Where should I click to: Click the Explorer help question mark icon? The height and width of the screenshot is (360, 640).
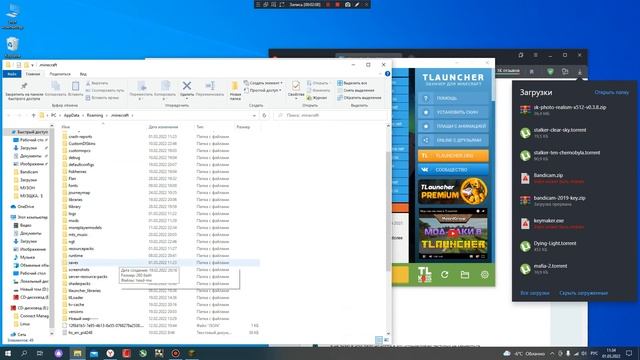coord(387,74)
